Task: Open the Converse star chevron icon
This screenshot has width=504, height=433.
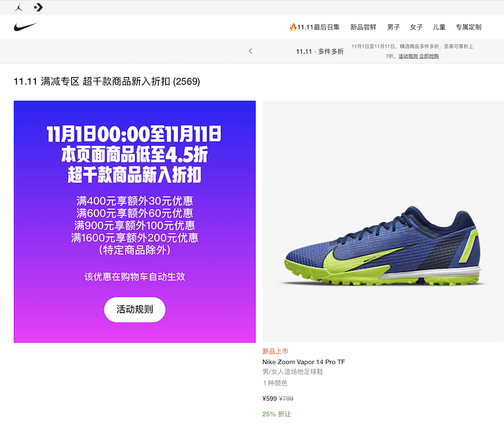Action: [38, 7]
